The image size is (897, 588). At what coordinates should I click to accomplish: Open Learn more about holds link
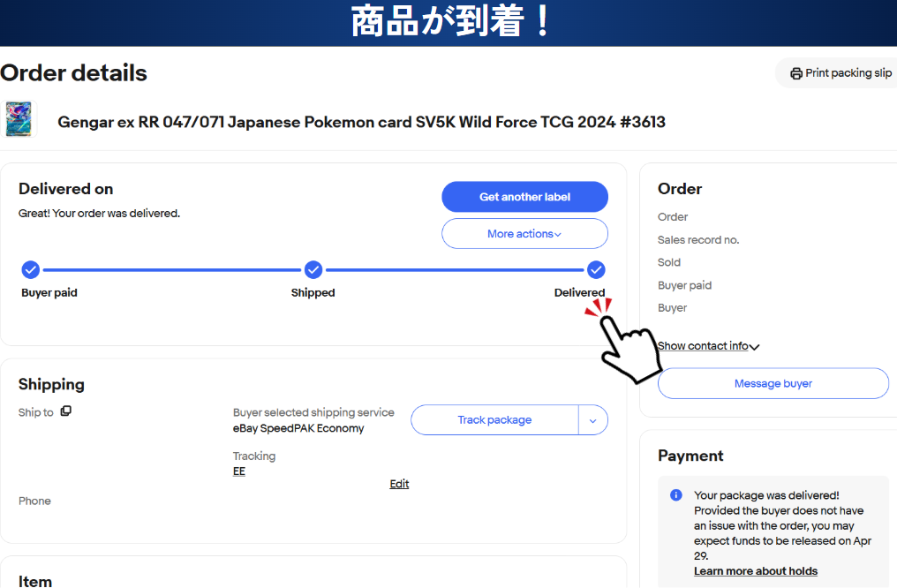pyautogui.click(x=755, y=571)
